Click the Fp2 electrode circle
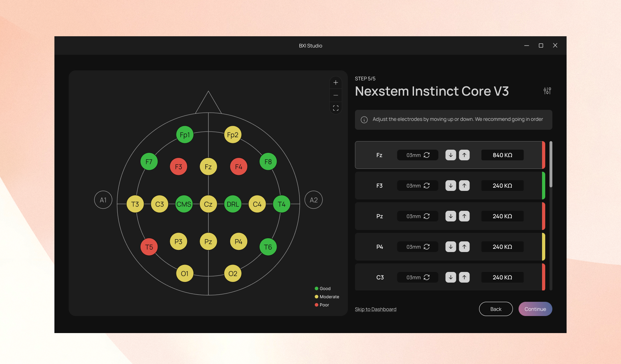Screen dimensions: 621x364 pos(233,135)
